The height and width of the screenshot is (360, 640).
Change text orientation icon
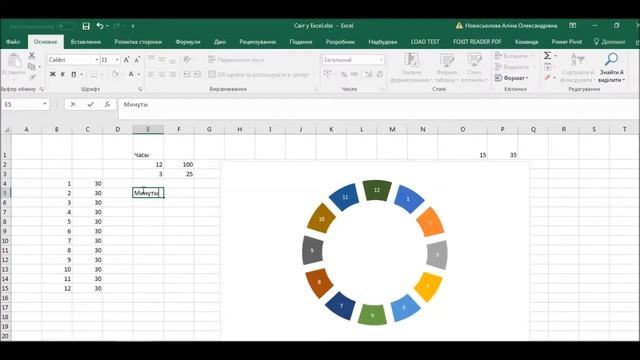click(x=187, y=60)
